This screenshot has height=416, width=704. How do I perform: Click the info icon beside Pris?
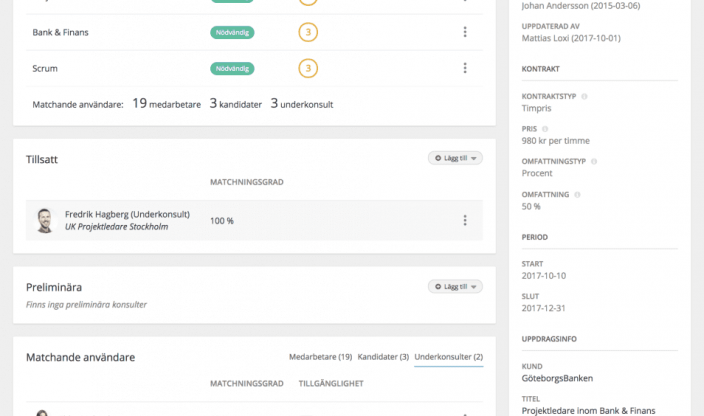(x=544, y=129)
